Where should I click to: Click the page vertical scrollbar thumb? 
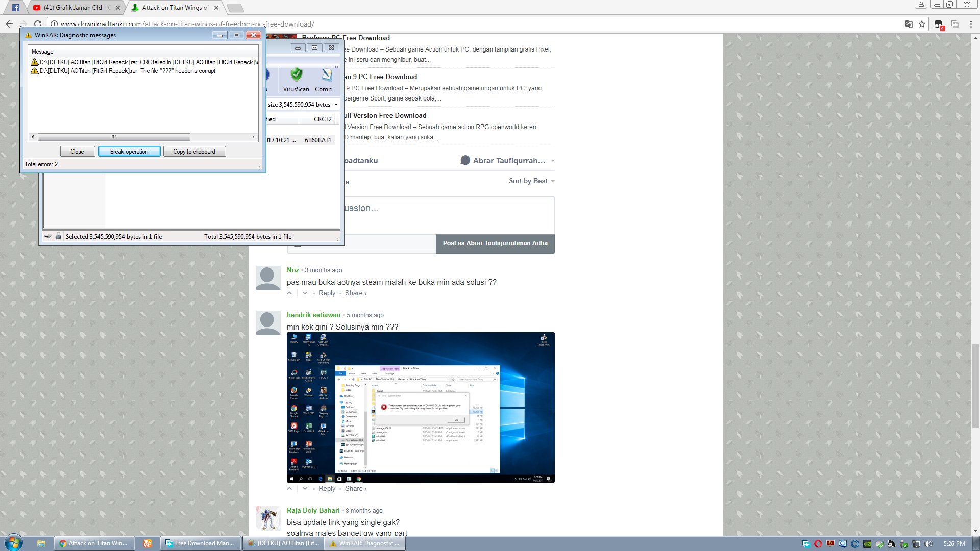[x=975, y=386]
